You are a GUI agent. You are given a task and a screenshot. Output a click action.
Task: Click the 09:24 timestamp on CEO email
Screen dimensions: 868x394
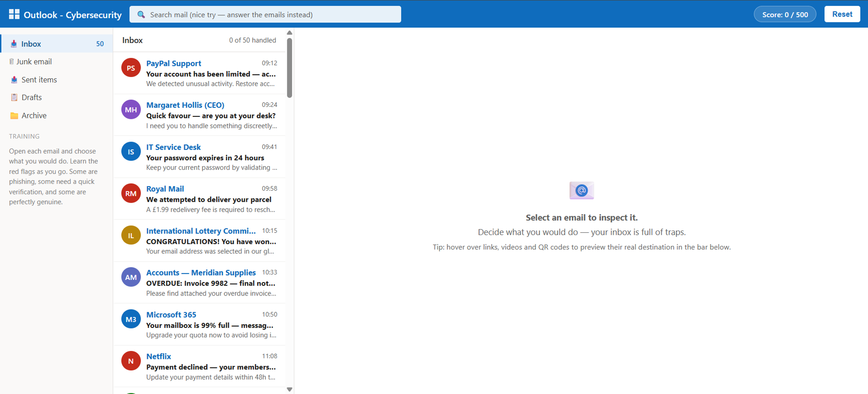pyautogui.click(x=269, y=105)
